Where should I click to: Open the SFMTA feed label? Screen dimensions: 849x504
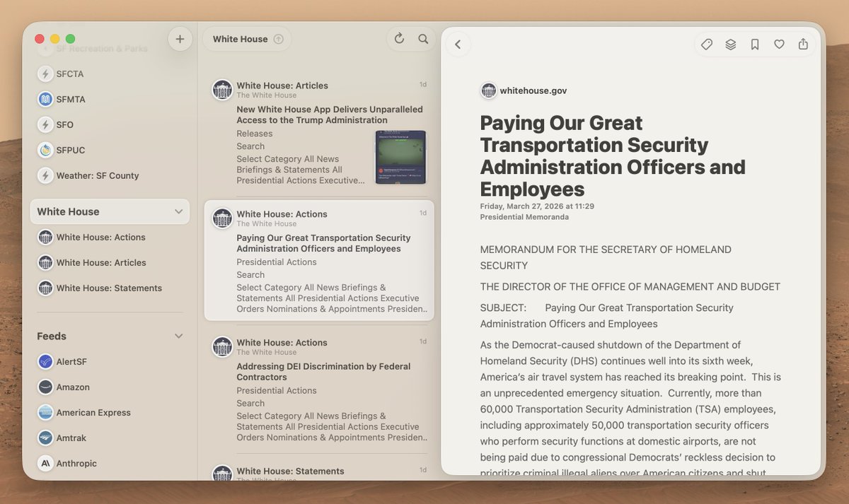(71, 99)
